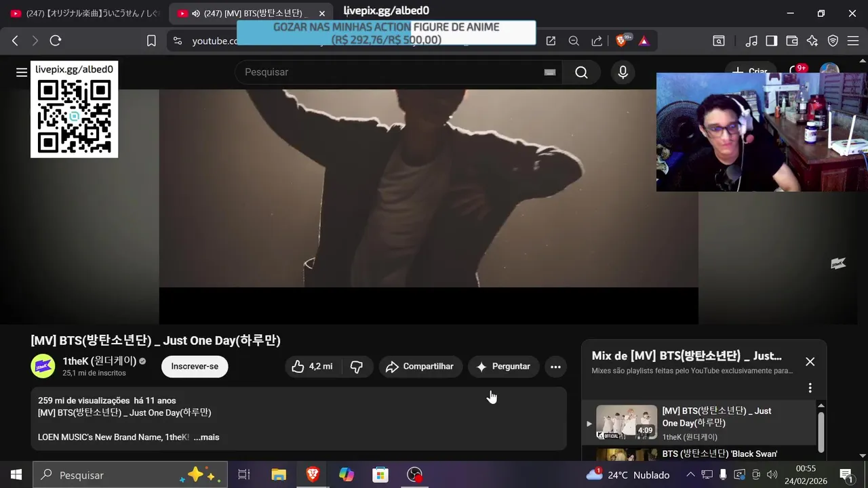Open the tab search button in the Brave toolbar
This screenshot has height=488, width=868.
point(718,41)
